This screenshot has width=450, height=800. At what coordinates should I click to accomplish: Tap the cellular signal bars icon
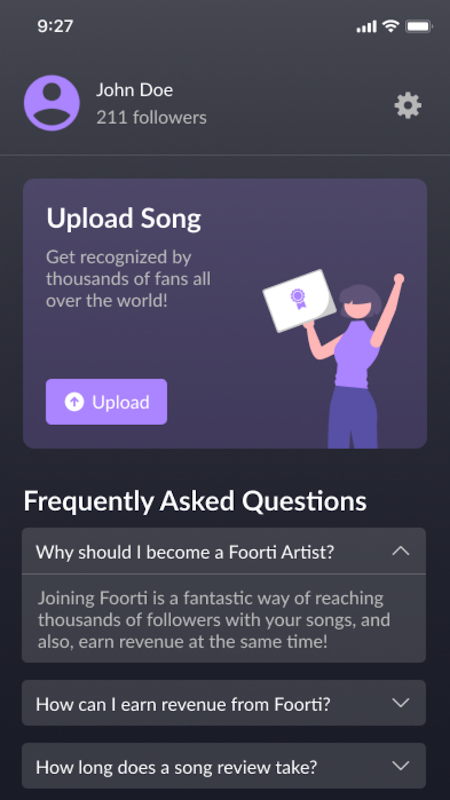(x=366, y=27)
